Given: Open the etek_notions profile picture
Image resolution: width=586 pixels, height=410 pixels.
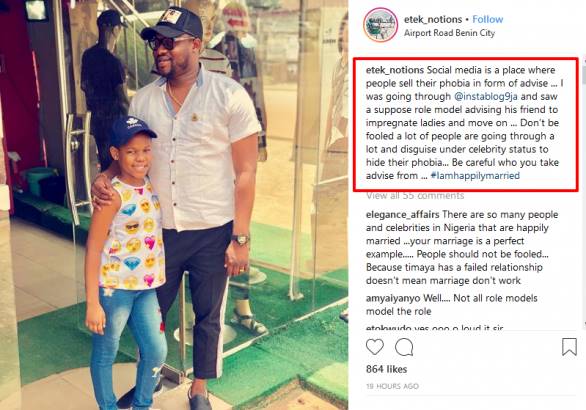Looking at the screenshot, I should [x=380, y=25].
